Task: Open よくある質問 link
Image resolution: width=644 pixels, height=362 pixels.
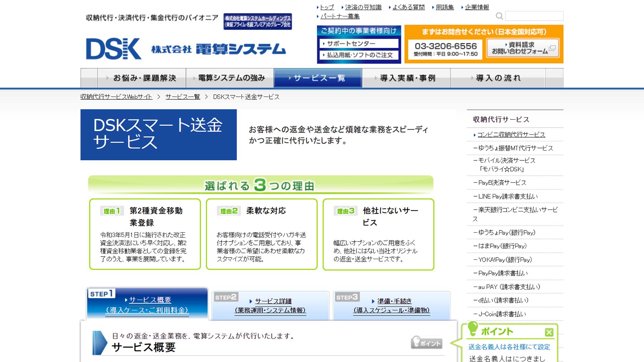Action: pyautogui.click(x=409, y=7)
